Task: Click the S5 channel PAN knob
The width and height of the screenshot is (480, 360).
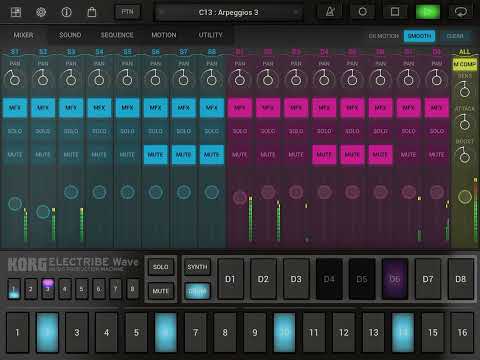Action: point(127,79)
